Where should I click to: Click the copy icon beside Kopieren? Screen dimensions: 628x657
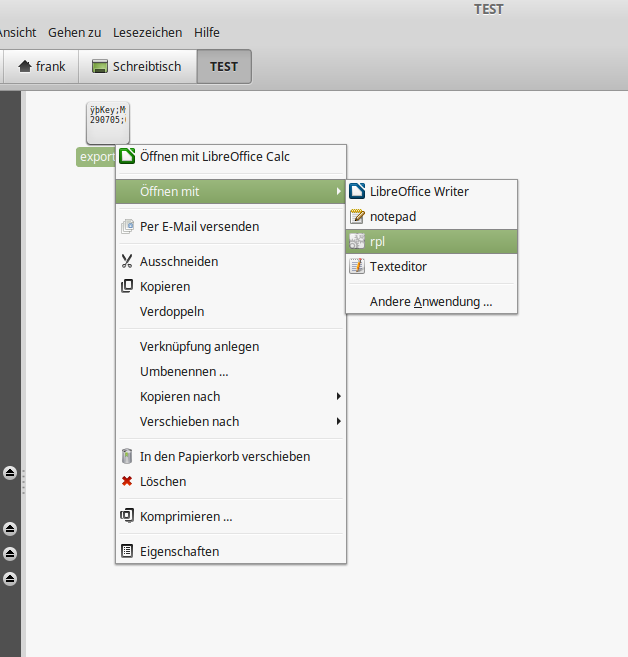click(127, 286)
